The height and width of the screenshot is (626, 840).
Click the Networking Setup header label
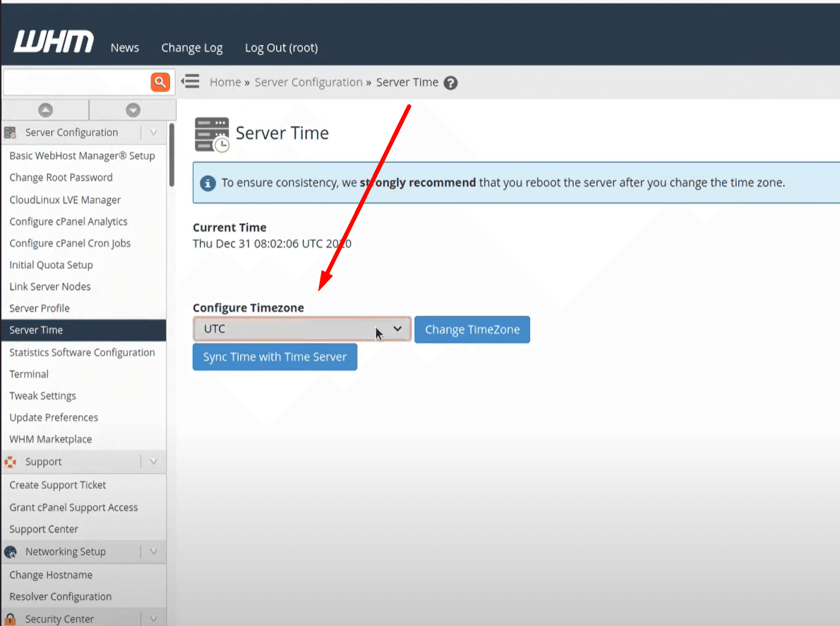(66, 552)
